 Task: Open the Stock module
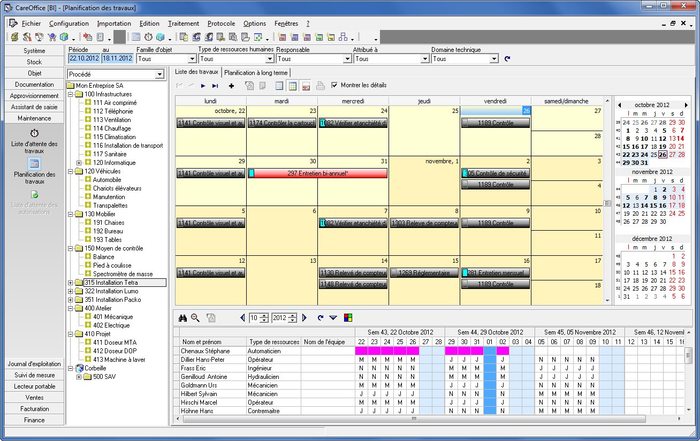click(34, 62)
